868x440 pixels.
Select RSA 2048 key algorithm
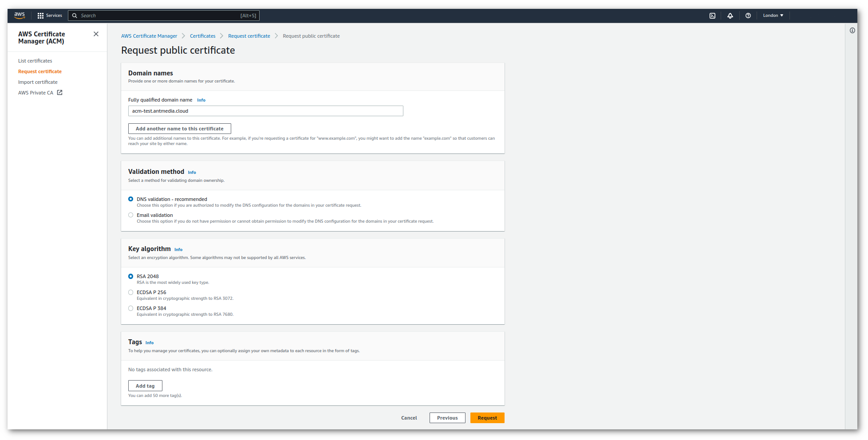coord(131,276)
